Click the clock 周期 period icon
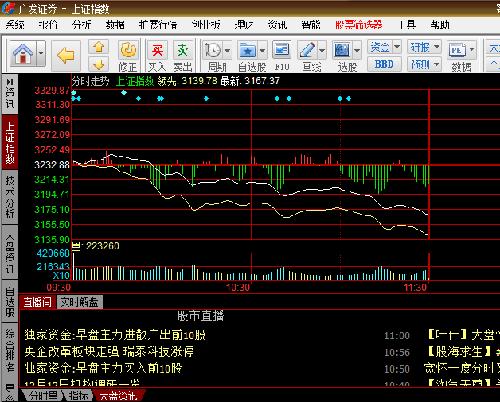 pos(212,50)
